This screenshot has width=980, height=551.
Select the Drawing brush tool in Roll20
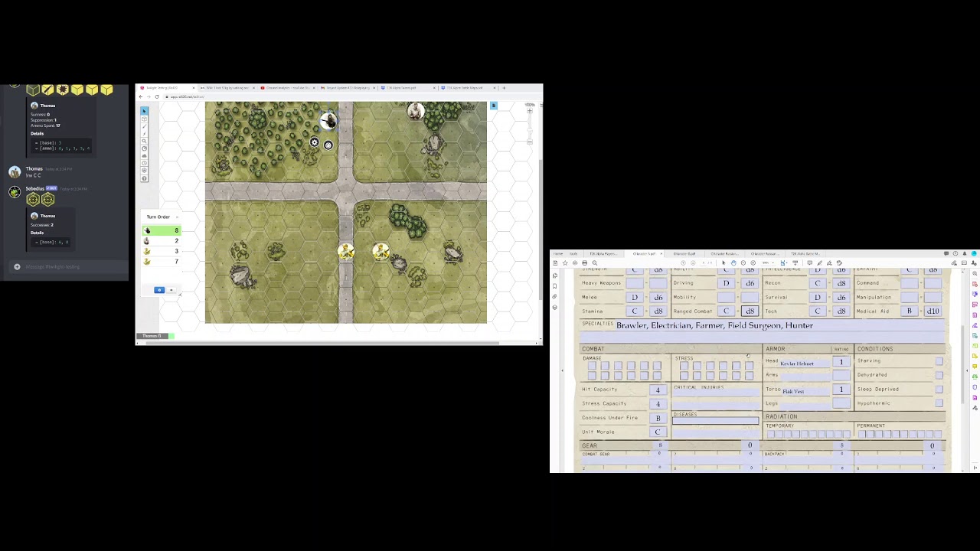(x=144, y=126)
